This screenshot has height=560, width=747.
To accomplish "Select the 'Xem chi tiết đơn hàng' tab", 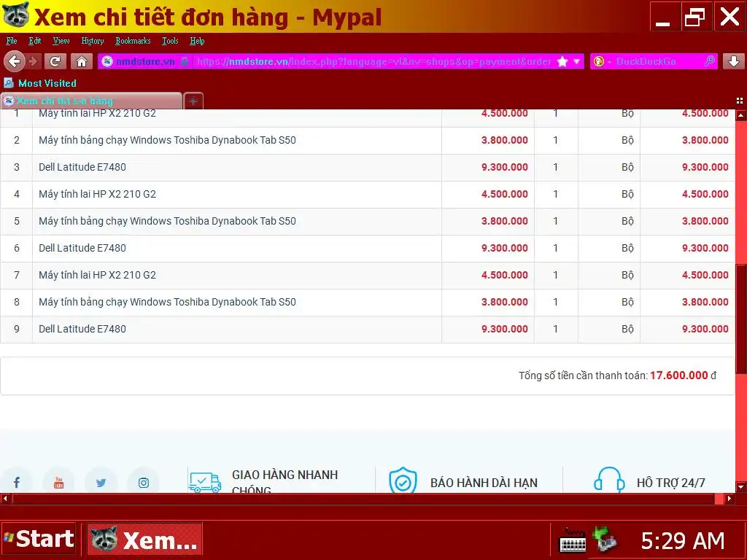I will click(x=91, y=101).
